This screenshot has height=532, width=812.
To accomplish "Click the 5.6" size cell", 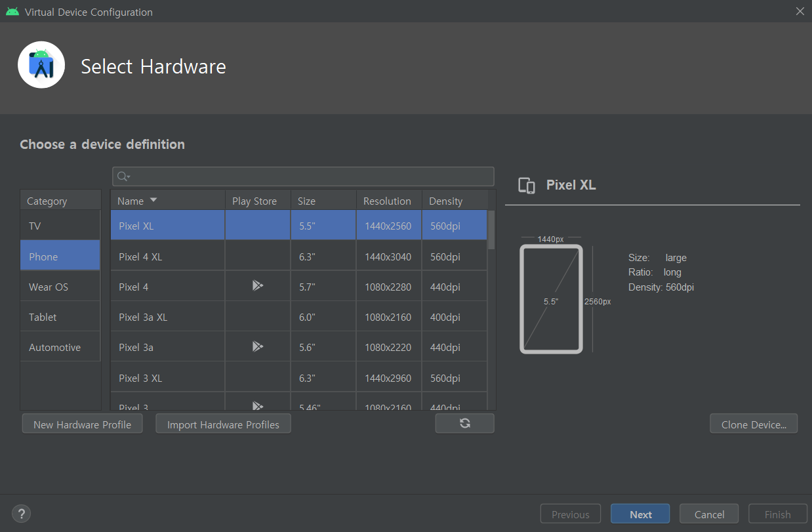I will [x=323, y=347].
